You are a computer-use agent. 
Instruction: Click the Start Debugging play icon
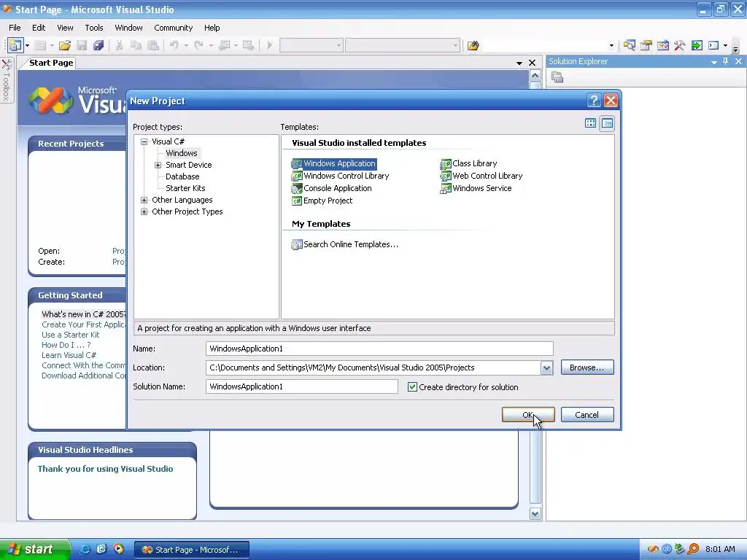270,45
